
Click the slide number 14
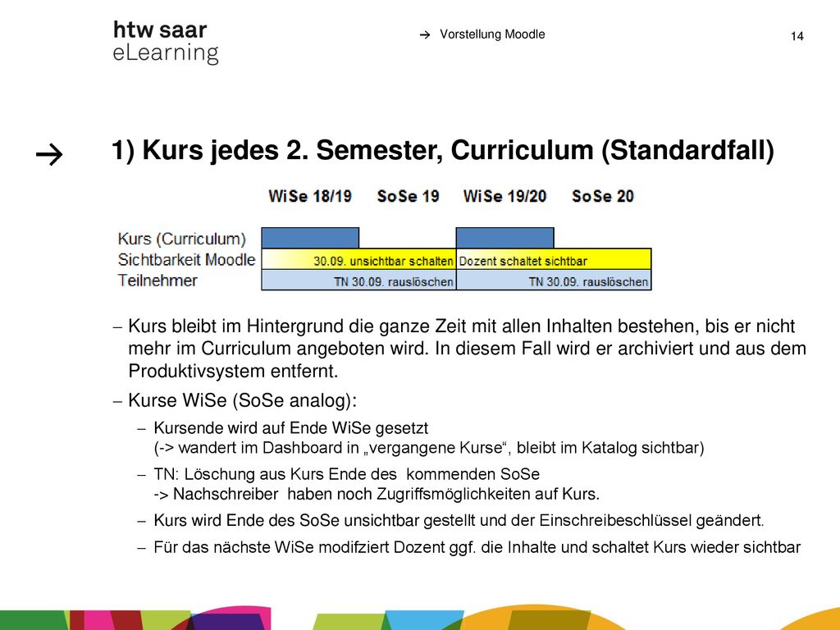pyautogui.click(x=797, y=36)
